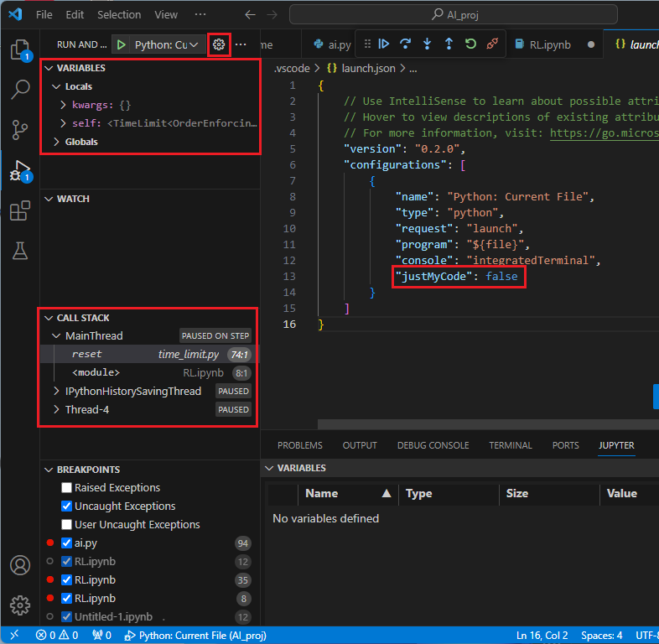
Task: Collapse Jupyter panel VARIABLES section
Action: pyautogui.click(x=269, y=468)
